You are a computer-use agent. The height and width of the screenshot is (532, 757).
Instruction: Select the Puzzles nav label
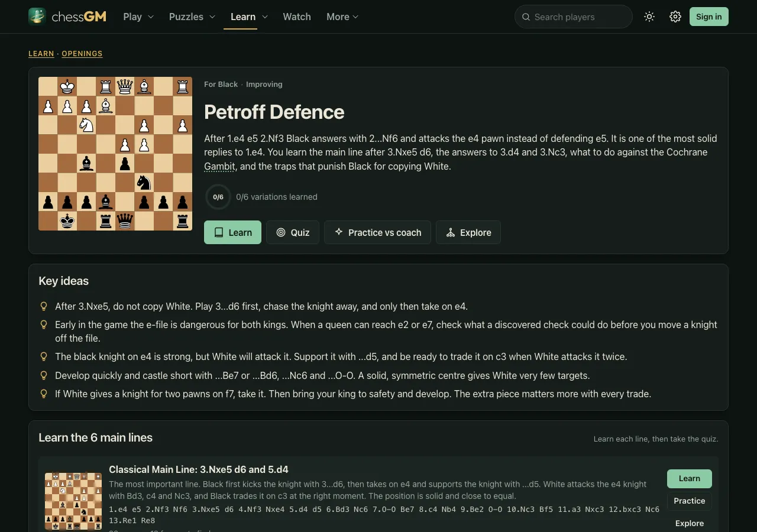[x=186, y=17]
